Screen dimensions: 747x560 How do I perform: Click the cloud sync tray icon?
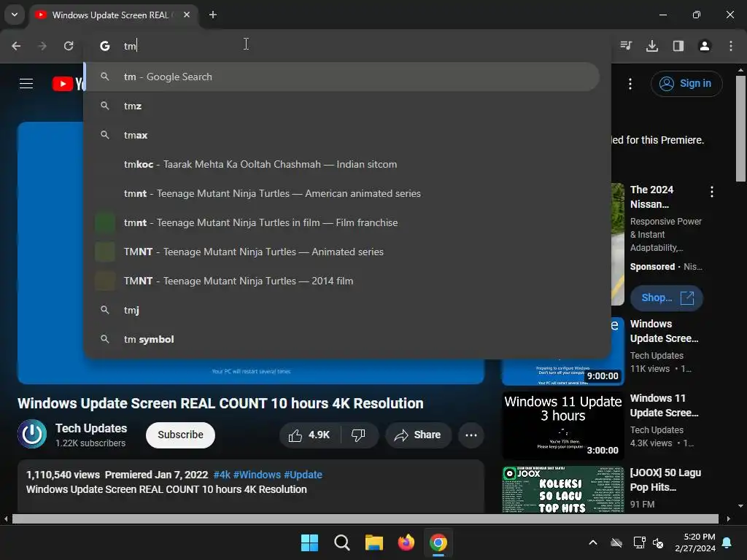click(x=616, y=542)
